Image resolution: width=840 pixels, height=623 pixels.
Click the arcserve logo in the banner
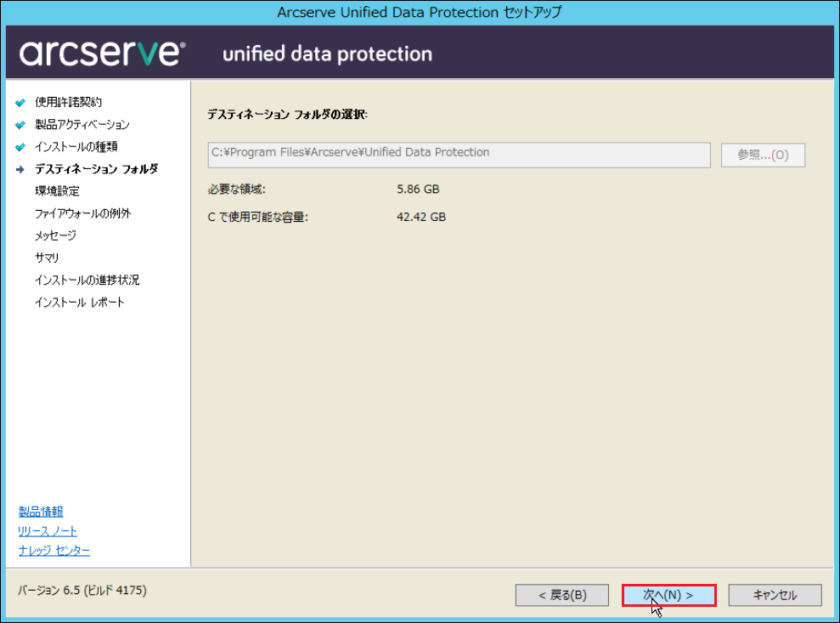[102, 53]
